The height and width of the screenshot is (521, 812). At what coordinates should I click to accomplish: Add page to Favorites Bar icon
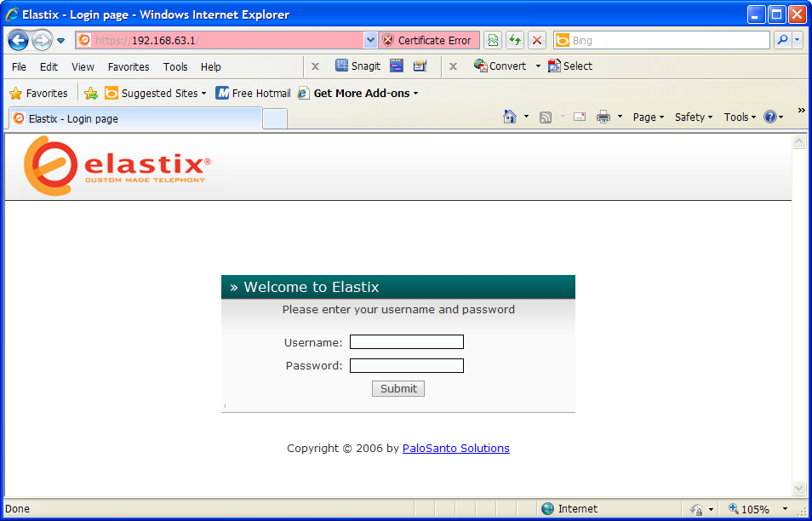pyautogui.click(x=91, y=94)
